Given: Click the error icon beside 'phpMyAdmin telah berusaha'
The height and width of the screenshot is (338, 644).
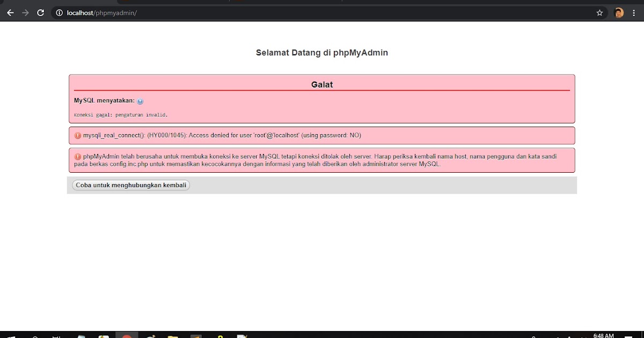Looking at the screenshot, I should pos(78,157).
